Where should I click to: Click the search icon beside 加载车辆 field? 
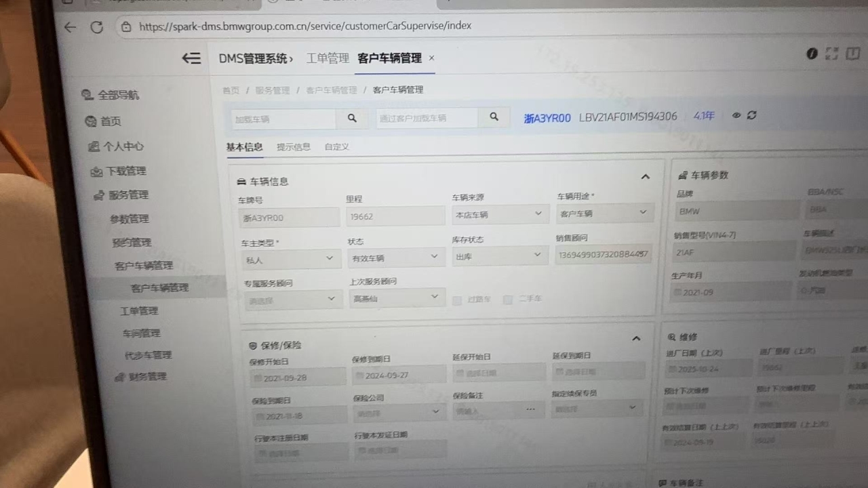[x=352, y=118]
